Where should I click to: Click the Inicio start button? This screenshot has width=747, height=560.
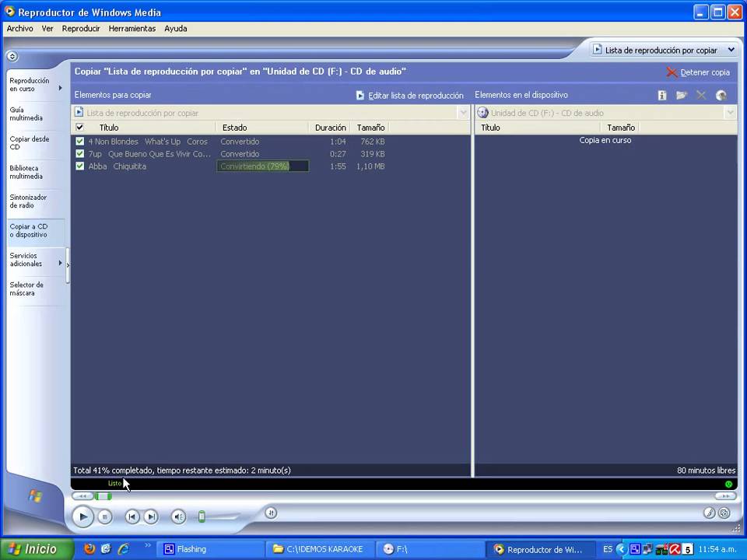pos(37,549)
